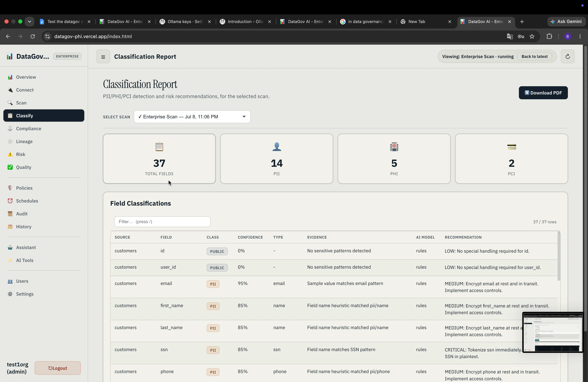Click the refresh icon next to Back to latest
The height and width of the screenshot is (382, 588).
click(568, 57)
